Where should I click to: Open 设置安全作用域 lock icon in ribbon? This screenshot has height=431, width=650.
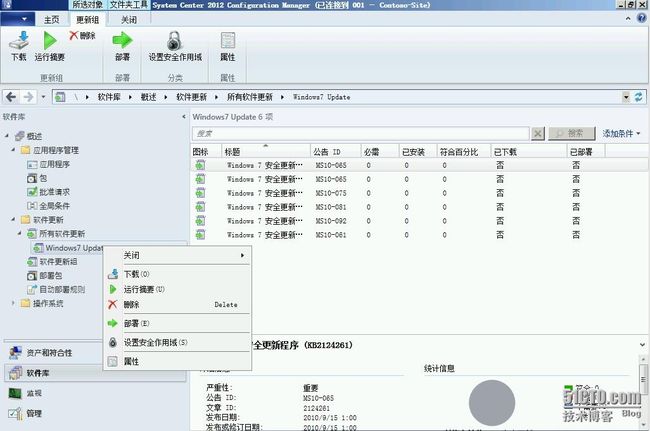(175, 41)
